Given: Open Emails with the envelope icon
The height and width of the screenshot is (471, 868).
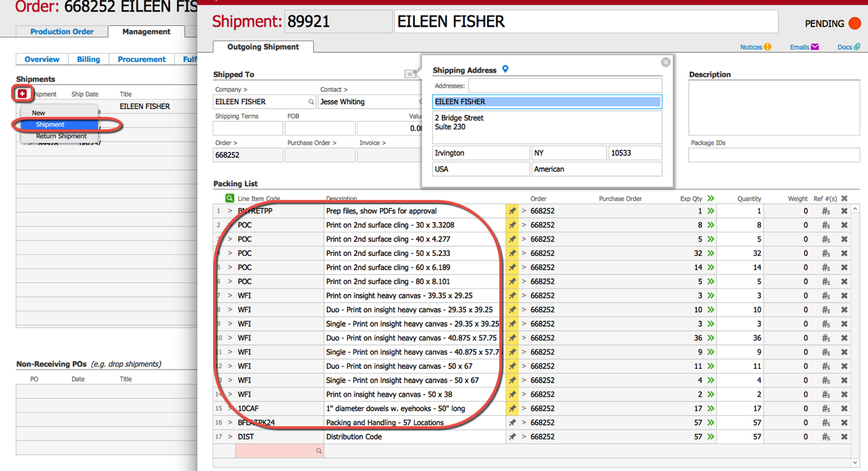Looking at the screenshot, I should [x=815, y=47].
